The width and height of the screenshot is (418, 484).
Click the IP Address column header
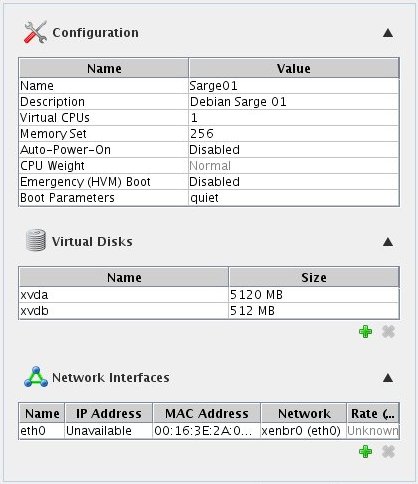109,413
